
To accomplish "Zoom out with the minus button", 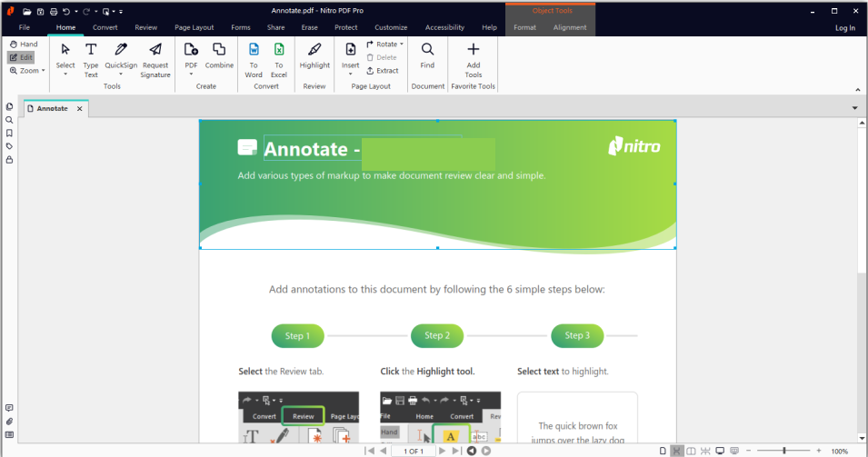I will 748,451.
